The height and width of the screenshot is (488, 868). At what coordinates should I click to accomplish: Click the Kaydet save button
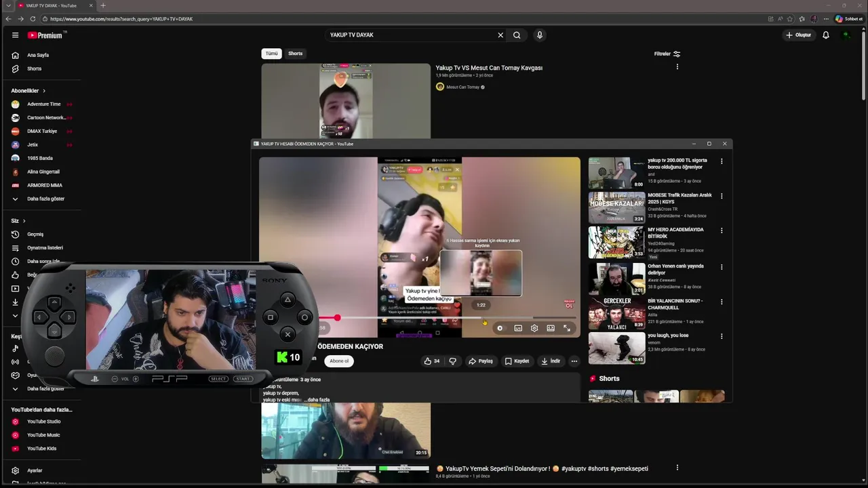tap(517, 361)
